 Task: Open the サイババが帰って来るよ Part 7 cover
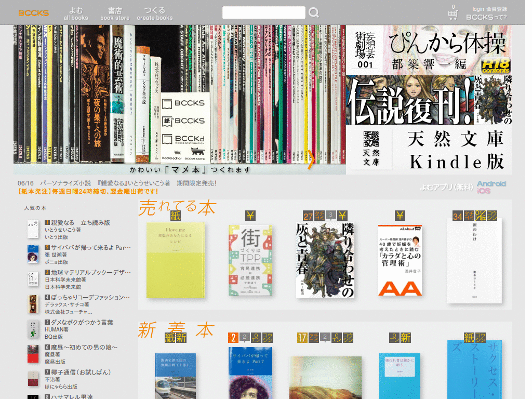[250, 373]
